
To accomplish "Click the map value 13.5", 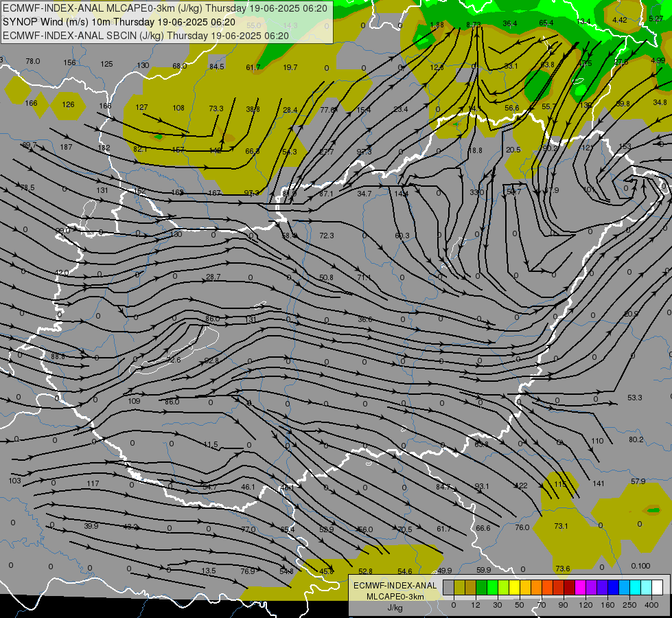I will [209, 571].
